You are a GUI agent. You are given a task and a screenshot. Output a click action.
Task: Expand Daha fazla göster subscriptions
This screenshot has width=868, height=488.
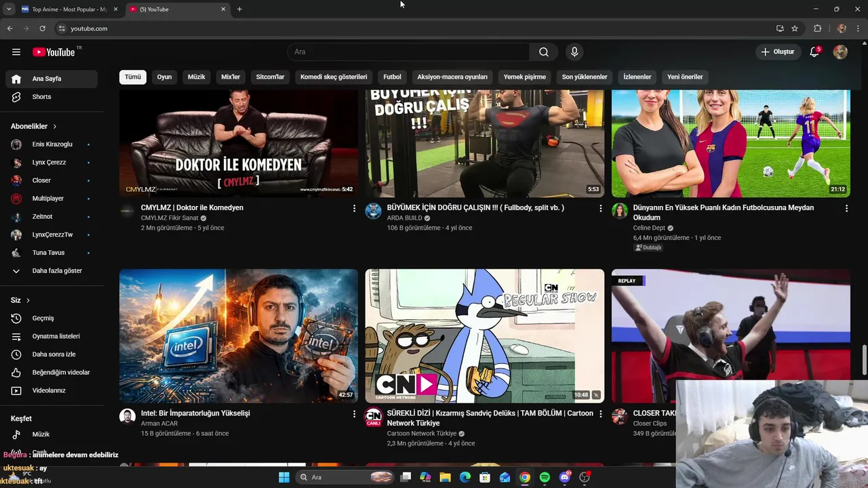point(52,271)
